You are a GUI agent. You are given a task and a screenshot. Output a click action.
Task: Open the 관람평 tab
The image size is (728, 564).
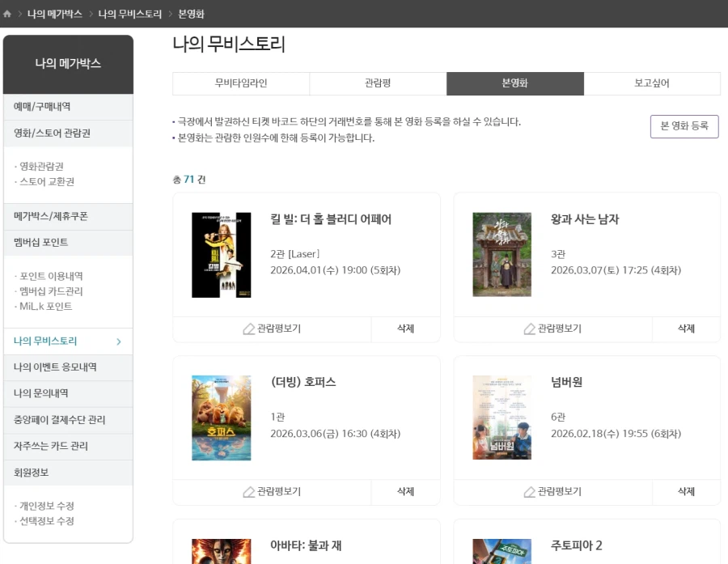[376, 83]
